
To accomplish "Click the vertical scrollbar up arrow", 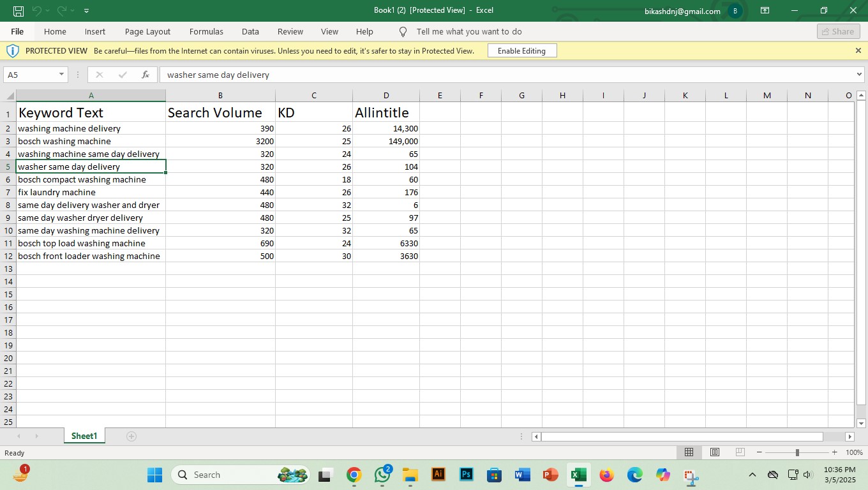I will [861, 96].
